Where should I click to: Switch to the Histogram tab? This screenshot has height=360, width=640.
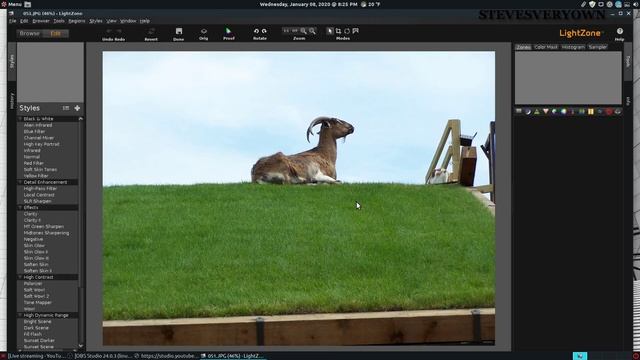(x=573, y=47)
